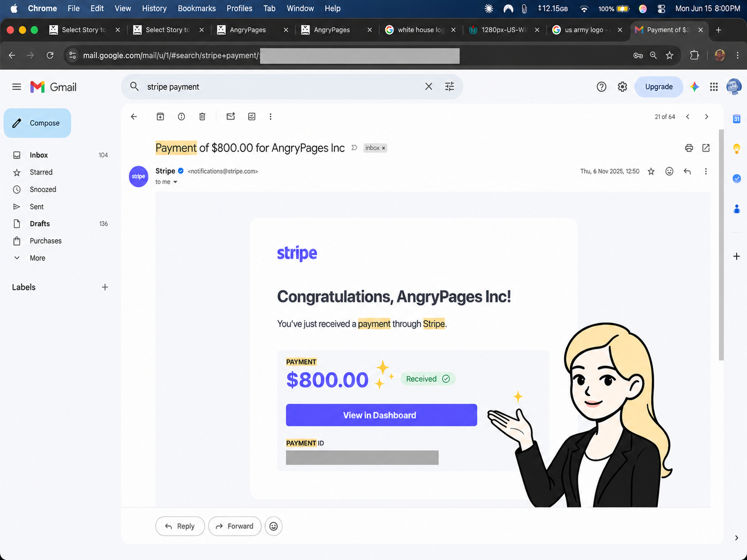This screenshot has height=560, width=747.
Task: Archive this email
Action: pos(160,117)
